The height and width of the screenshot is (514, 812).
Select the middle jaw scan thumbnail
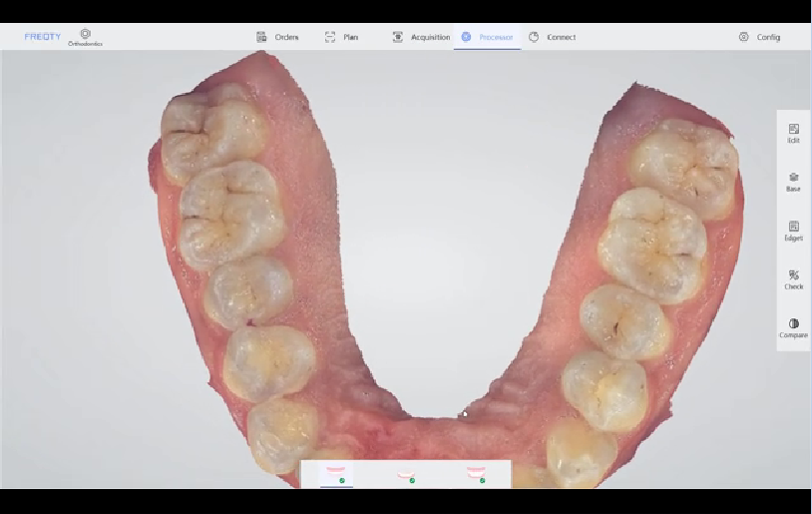(x=406, y=475)
